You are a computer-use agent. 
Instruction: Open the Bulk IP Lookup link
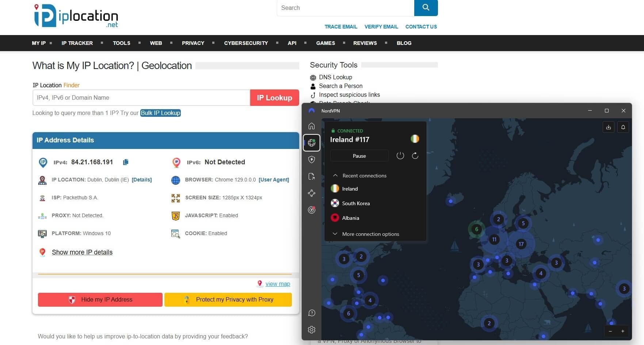(x=161, y=113)
